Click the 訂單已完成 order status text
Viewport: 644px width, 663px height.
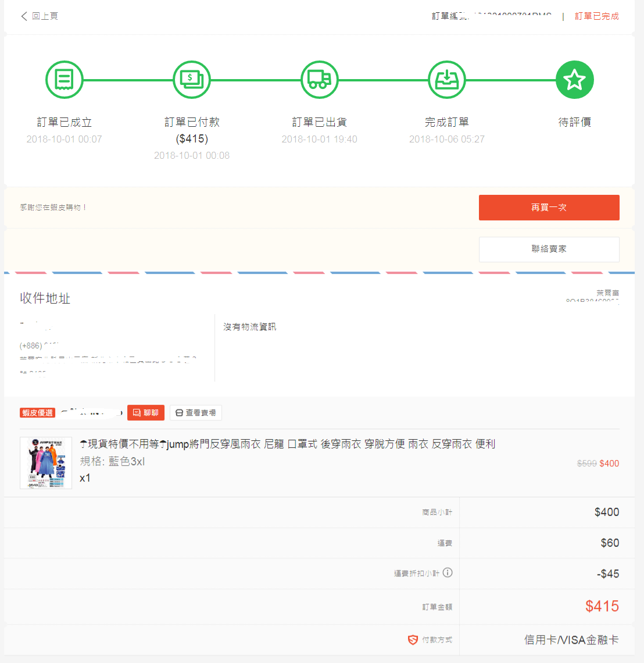pos(596,16)
